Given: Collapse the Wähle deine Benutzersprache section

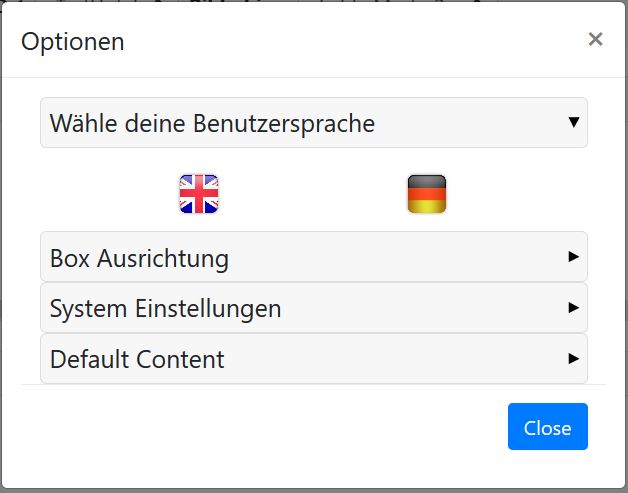Looking at the screenshot, I should click(x=313, y=123).
